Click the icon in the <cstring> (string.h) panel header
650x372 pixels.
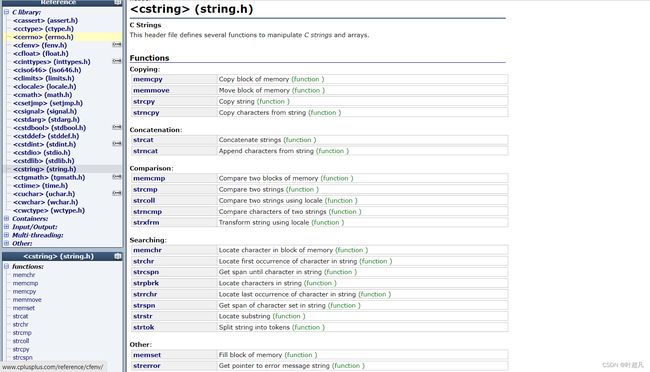point(118,256)
